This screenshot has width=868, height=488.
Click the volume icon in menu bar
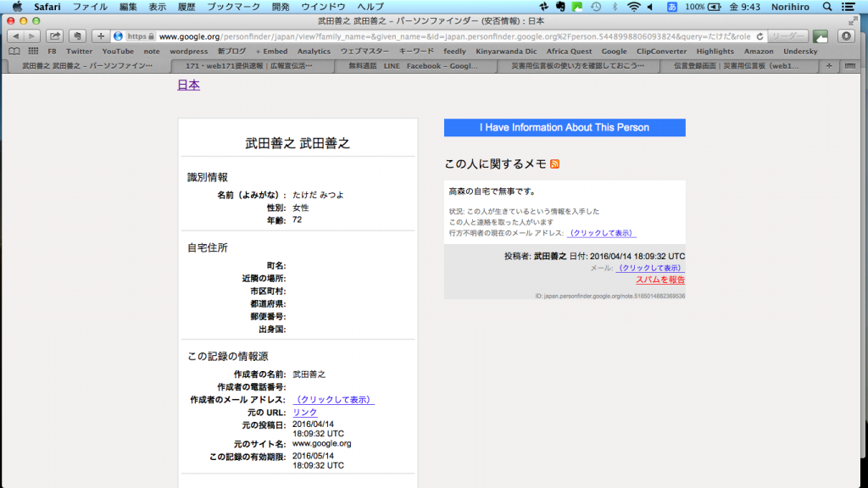point(651,7)
